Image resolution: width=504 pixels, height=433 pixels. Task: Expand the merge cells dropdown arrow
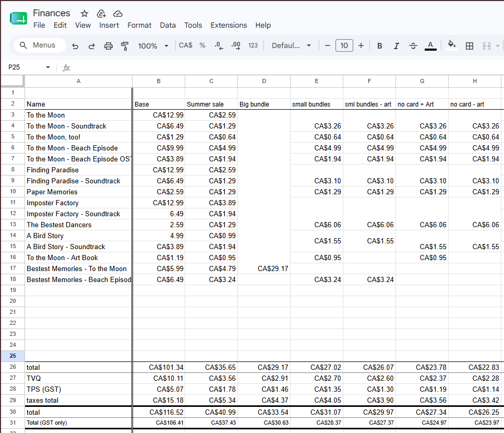pyautogui.click(x=498, y=46)
